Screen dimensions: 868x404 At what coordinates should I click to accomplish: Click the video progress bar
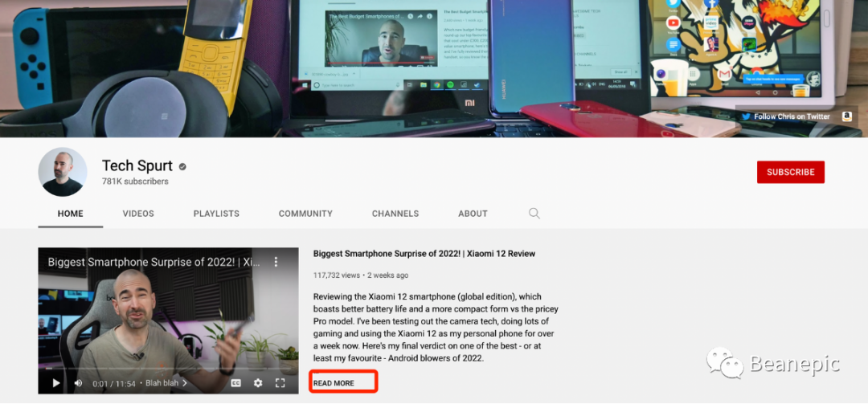click(168, 368)
